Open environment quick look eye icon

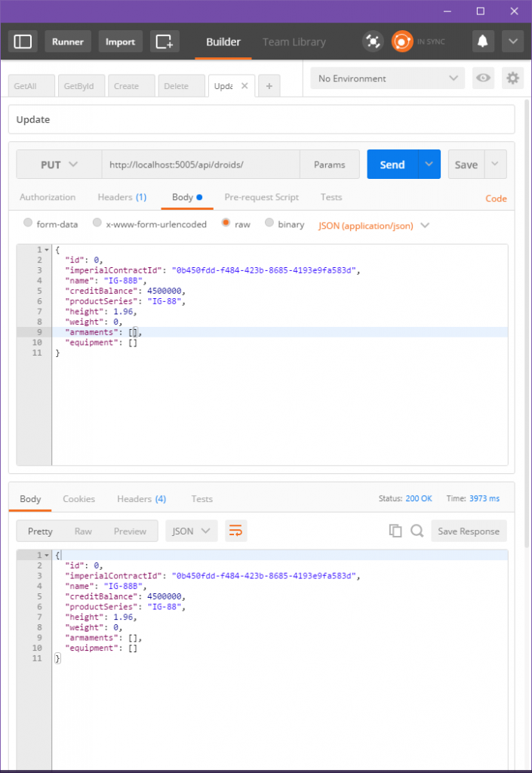(x=482, y=79)
